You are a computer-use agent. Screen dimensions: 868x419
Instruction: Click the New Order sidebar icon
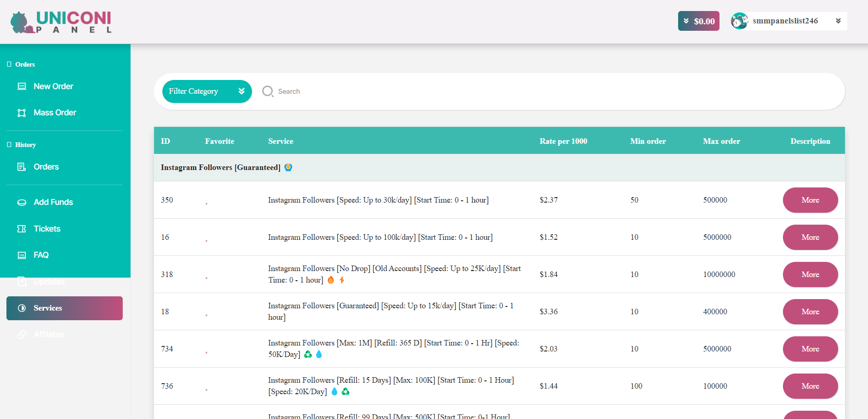(22, 86)
